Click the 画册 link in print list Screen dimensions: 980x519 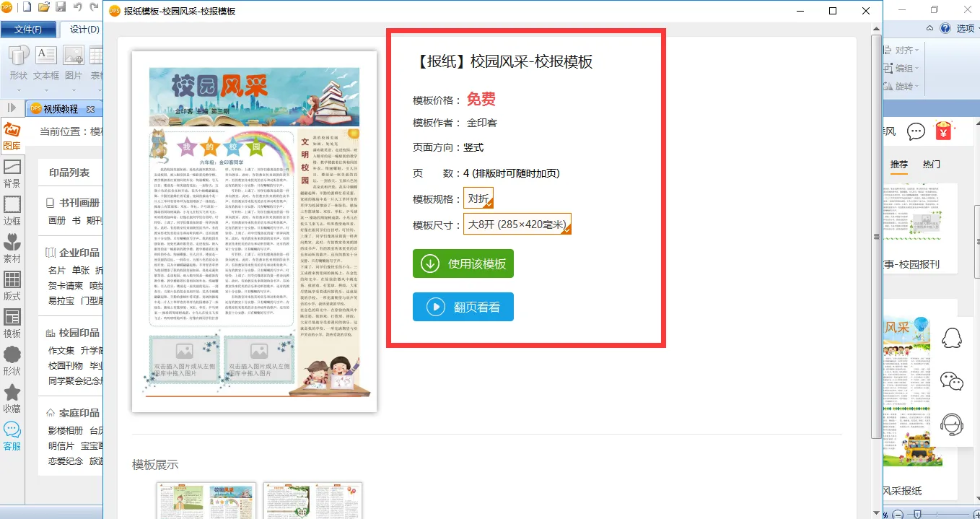(x=57, y=220)
